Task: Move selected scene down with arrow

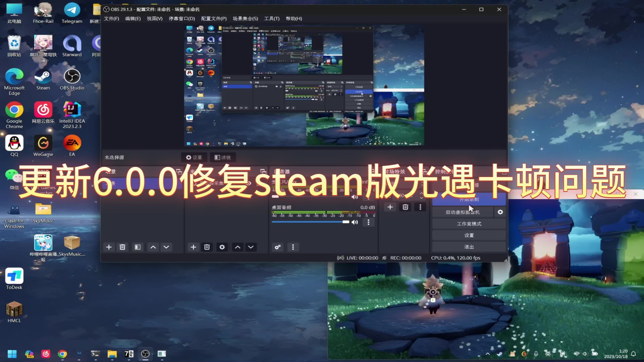Action: point(166,247)
